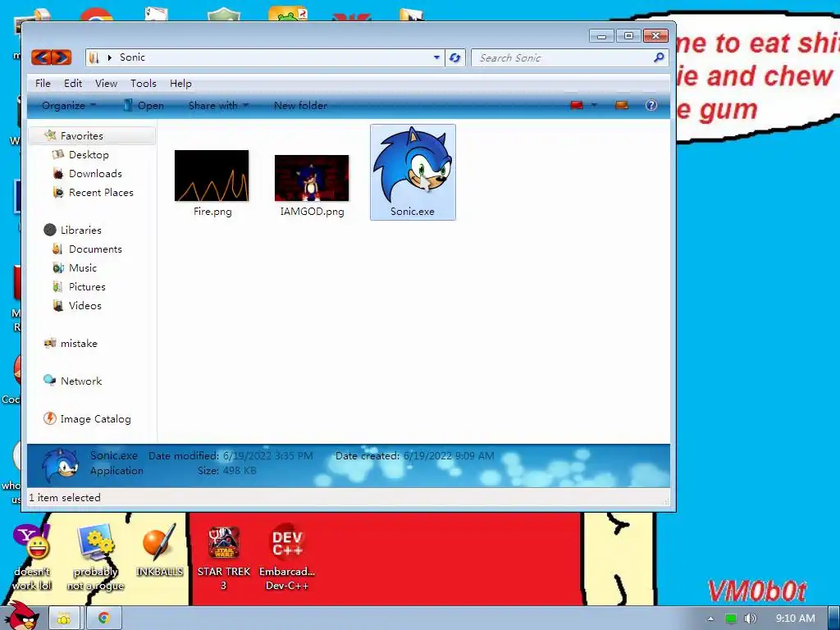Click the help question mark icon

(x=651, y=105)
